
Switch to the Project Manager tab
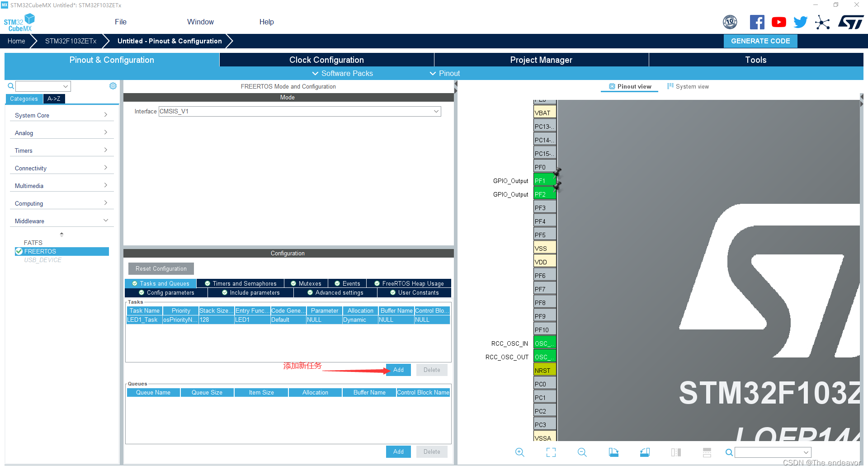[x=541, y=60]
